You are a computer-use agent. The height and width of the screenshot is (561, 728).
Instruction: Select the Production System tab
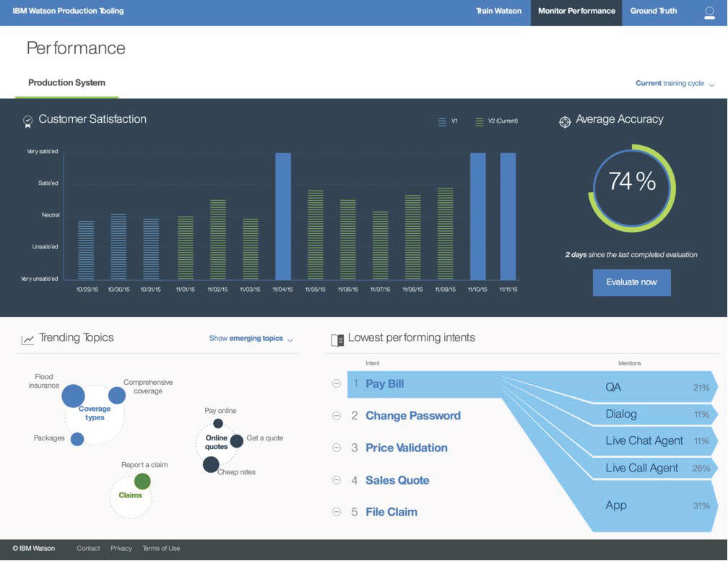coord(67,82)
